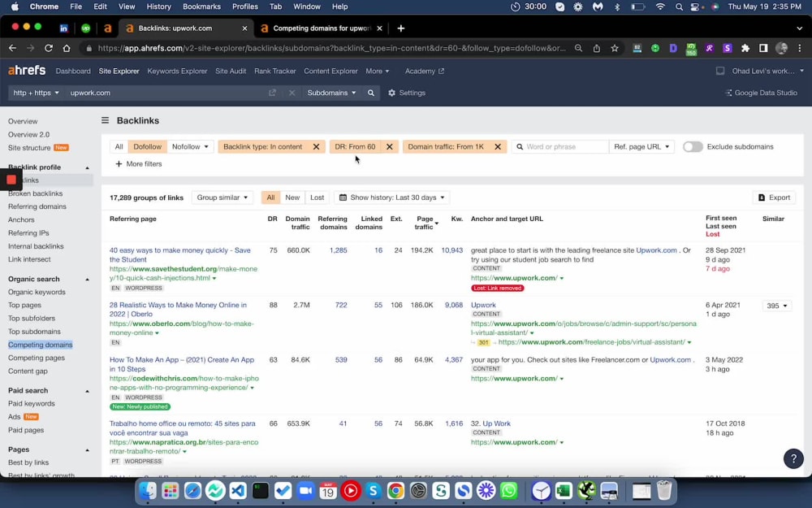Click the Chrome share icon in address bar
The height and width of the screenshot is (508, 812).
tap(597, 48)
